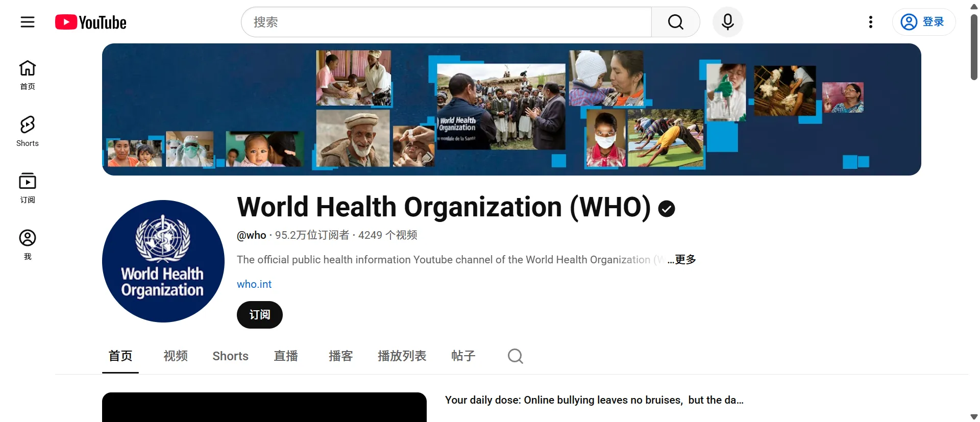
Task: Open the 播放列表 tab
Action: (x=402, y=356)
